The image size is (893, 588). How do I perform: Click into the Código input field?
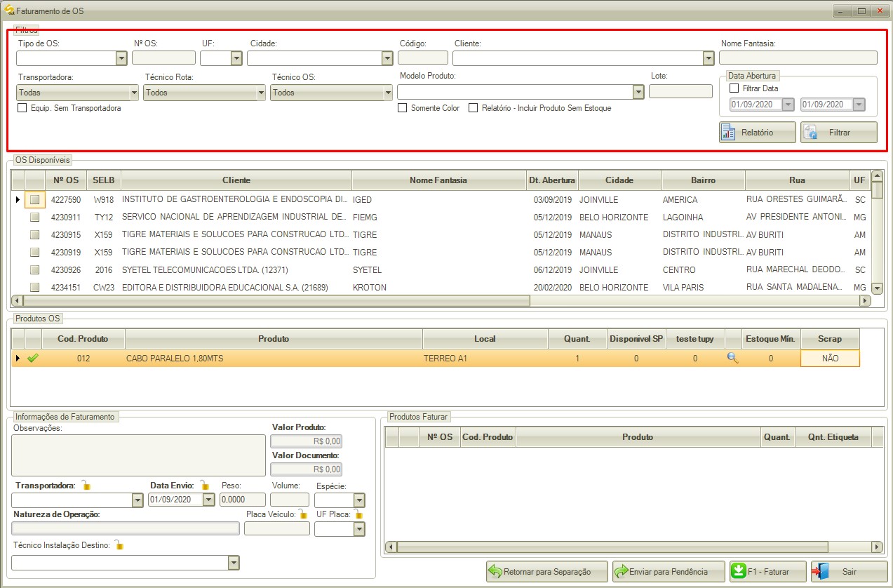point(423,58)
